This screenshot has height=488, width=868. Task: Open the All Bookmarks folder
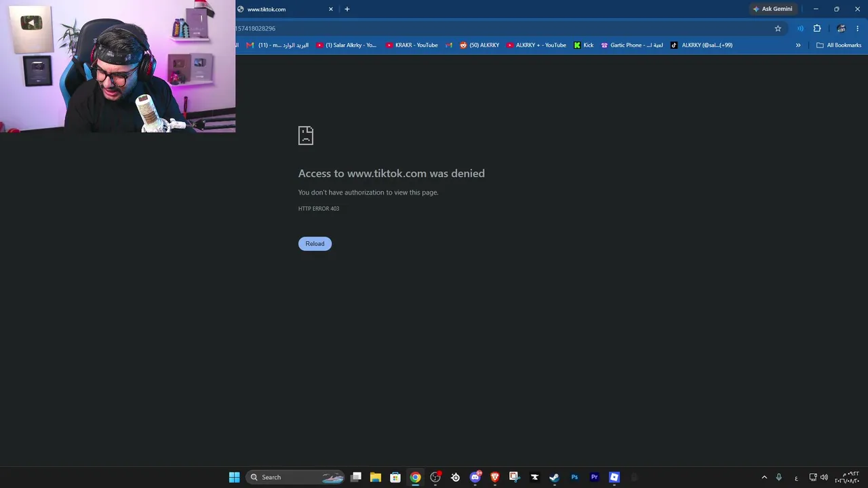pyautogui.click(x=839, y=45)
